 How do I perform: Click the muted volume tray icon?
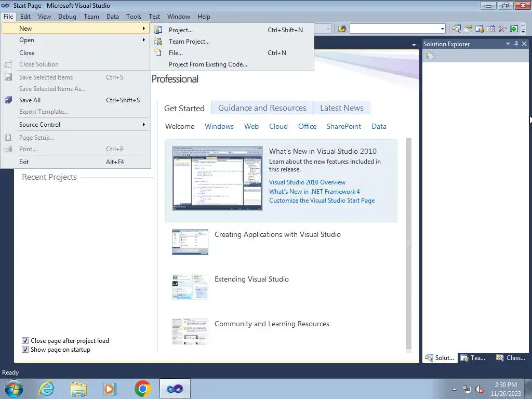tap(480, 389)
